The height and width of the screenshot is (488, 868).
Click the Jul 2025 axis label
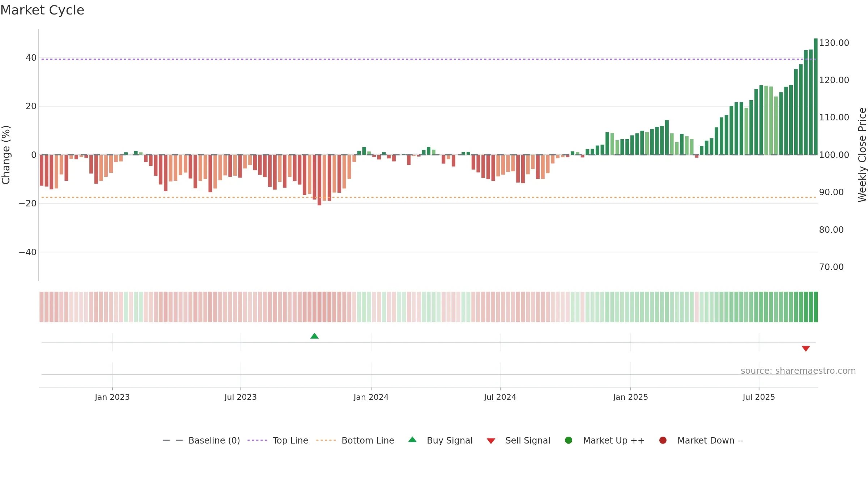tap(759, 397)
